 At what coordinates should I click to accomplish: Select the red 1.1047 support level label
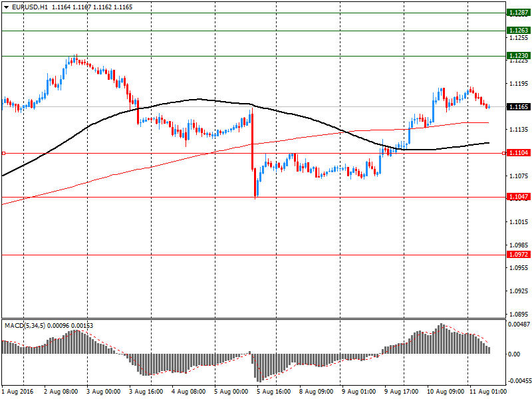point(519,197)
